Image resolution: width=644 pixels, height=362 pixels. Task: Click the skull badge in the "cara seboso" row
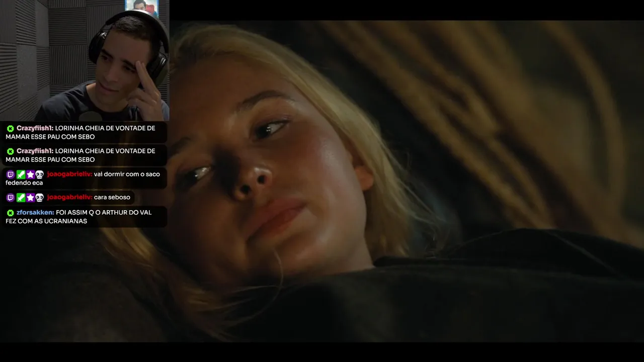[40, 198]
